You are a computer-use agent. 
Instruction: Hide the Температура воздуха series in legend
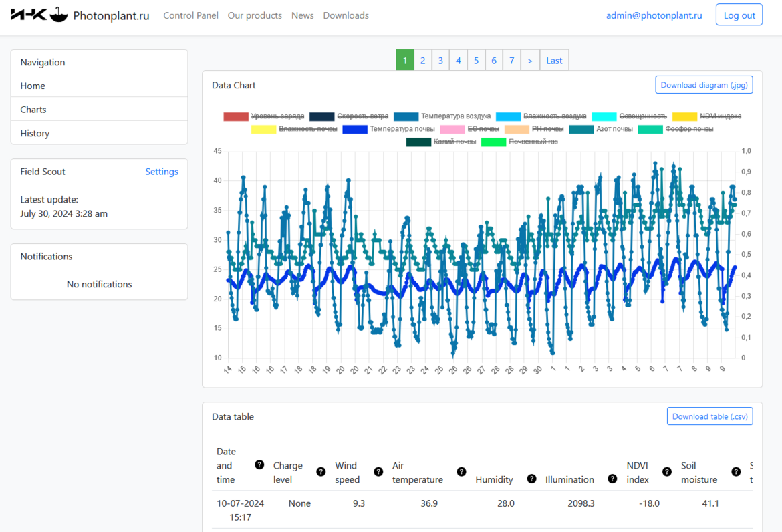point(455,116)
